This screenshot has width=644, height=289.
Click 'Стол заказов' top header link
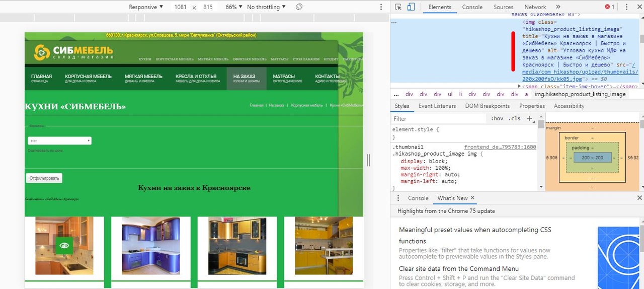306,59
